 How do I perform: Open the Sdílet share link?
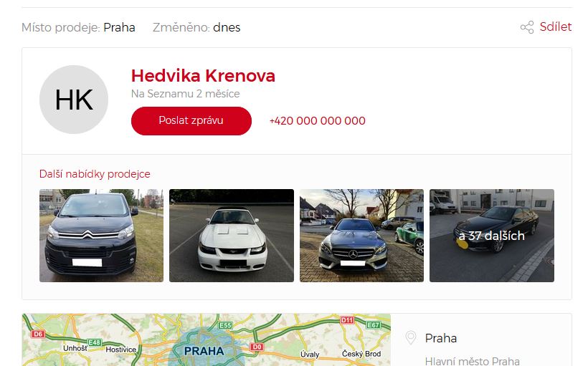(x=556, y=27)
